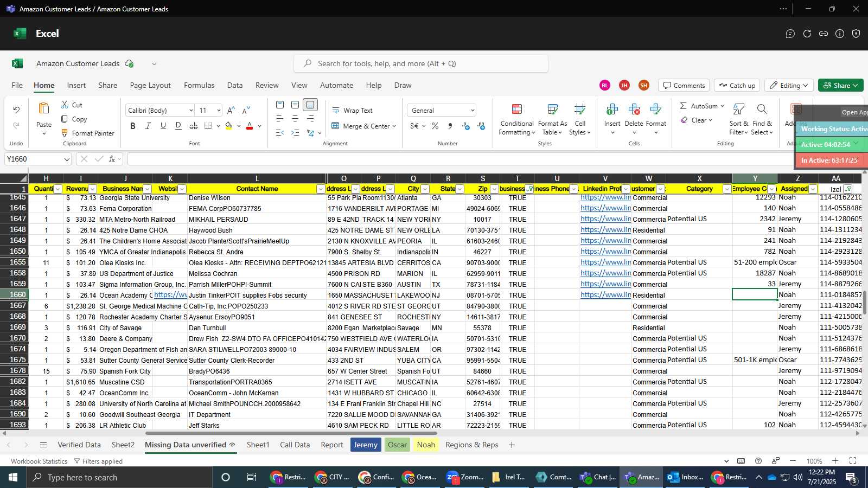
Task: Click Workbook Statistics in status bar
Action: click(39, 461)
